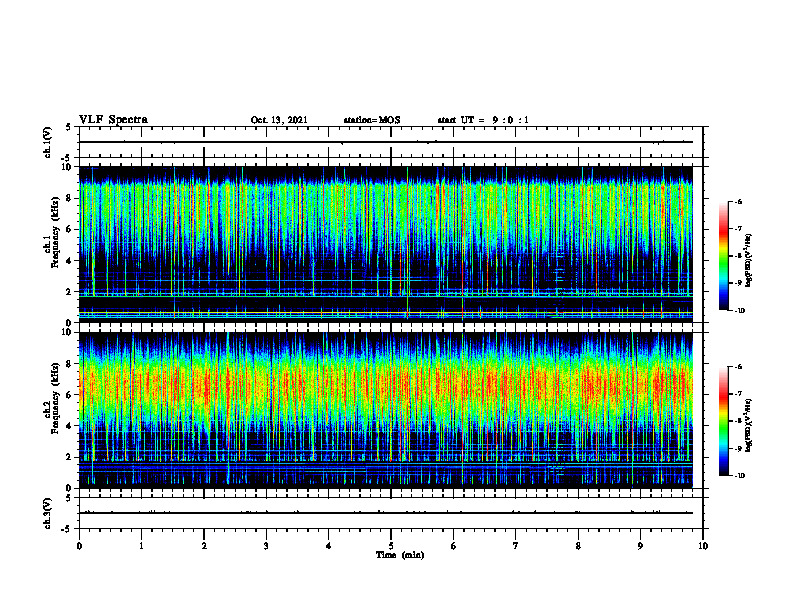
Task: Click the "start UT = 9 : 0 : 1" text
Action: [x=483, y=120]
